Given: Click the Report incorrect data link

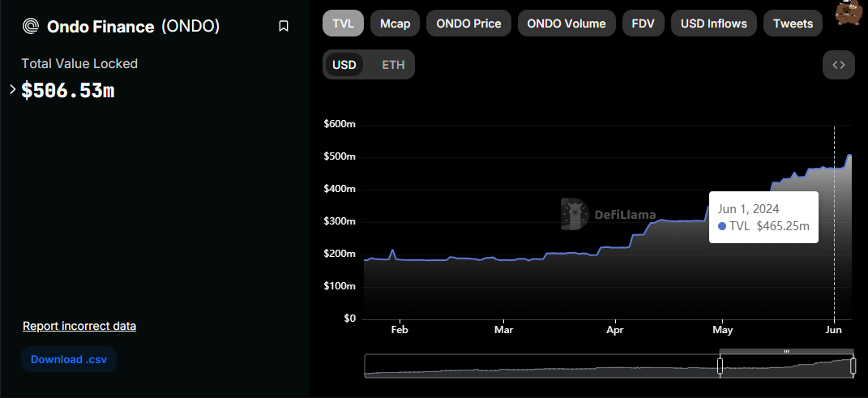Looking at the screenshot, I should click(x=79, y=326).
